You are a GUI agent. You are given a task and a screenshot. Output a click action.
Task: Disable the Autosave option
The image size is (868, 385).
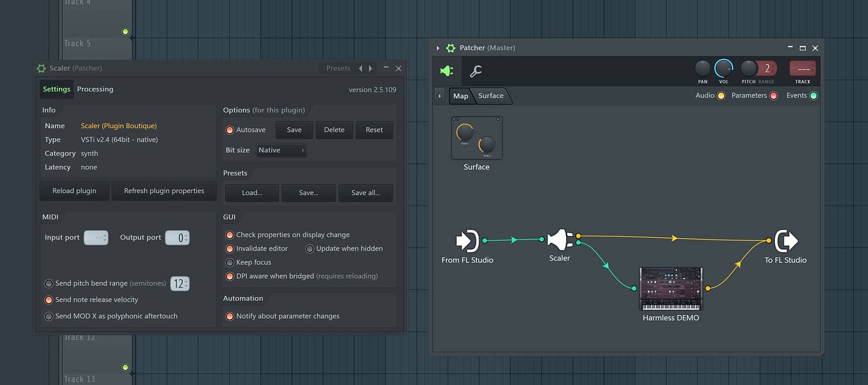[x=230, y=130]
